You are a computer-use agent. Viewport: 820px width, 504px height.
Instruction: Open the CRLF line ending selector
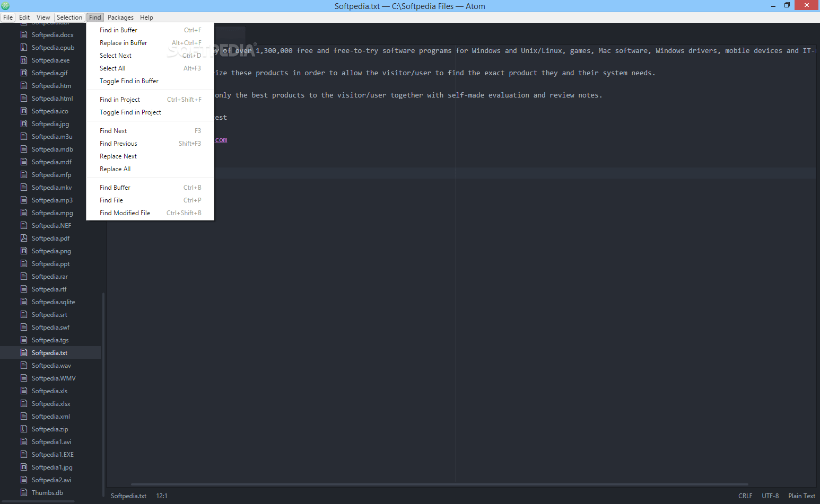(x=745, y=496)
